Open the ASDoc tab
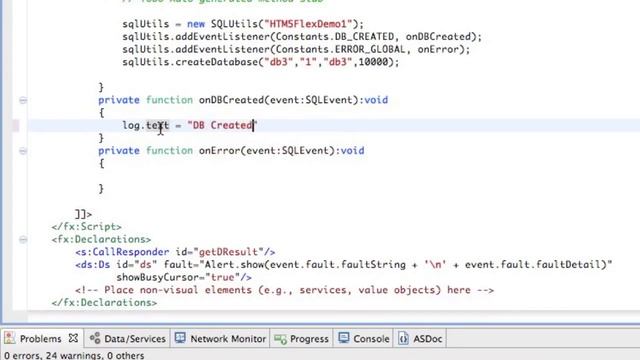The width and height of the screenshot is (640, 360). [x=420, y=339]
